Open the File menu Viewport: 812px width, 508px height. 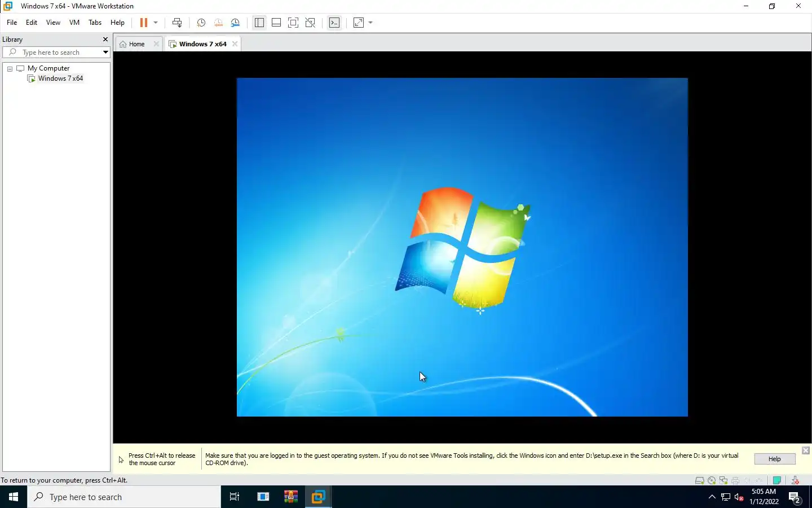(12, 23)
